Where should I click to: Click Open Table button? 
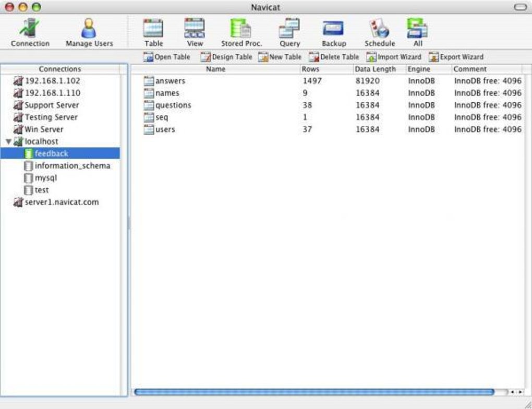click(166, 57)
